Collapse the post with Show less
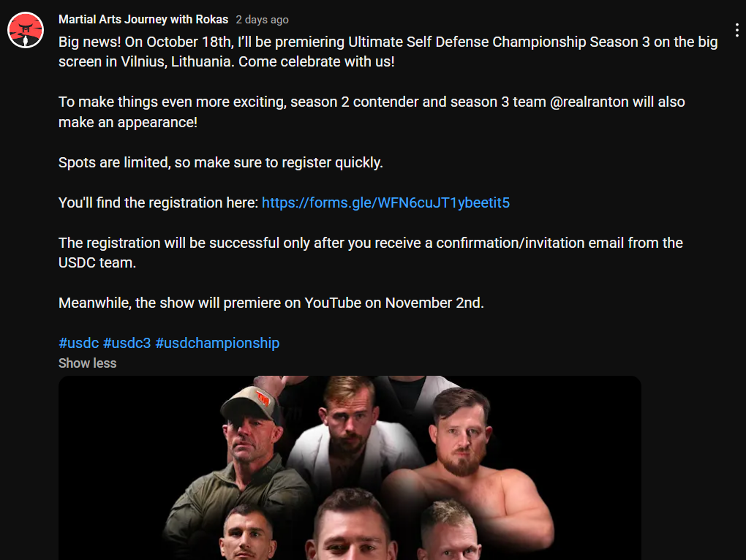The height and width of the screenshot is (560, 746). [x=88, y=363]
